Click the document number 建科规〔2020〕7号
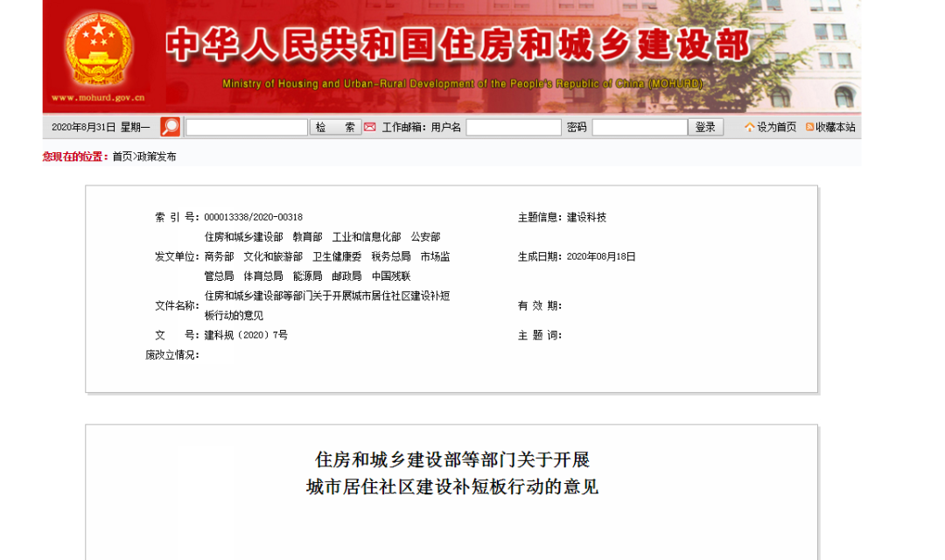This screenshot has width=945, height=560. tap(246, 335)
